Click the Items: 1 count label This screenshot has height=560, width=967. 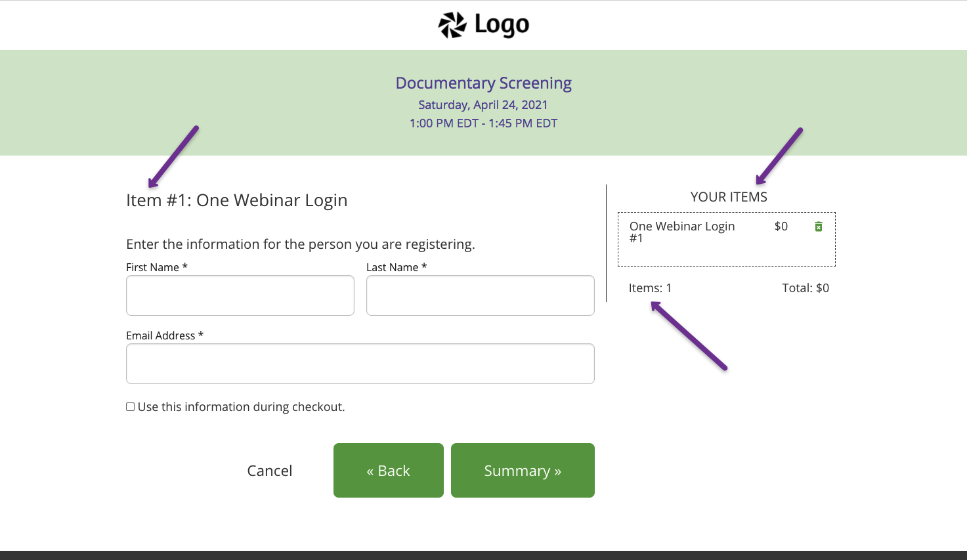pos(650,288)
